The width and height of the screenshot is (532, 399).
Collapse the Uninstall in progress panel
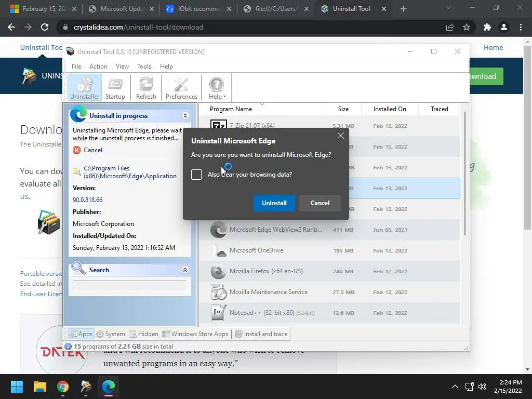tap(185, 116)
